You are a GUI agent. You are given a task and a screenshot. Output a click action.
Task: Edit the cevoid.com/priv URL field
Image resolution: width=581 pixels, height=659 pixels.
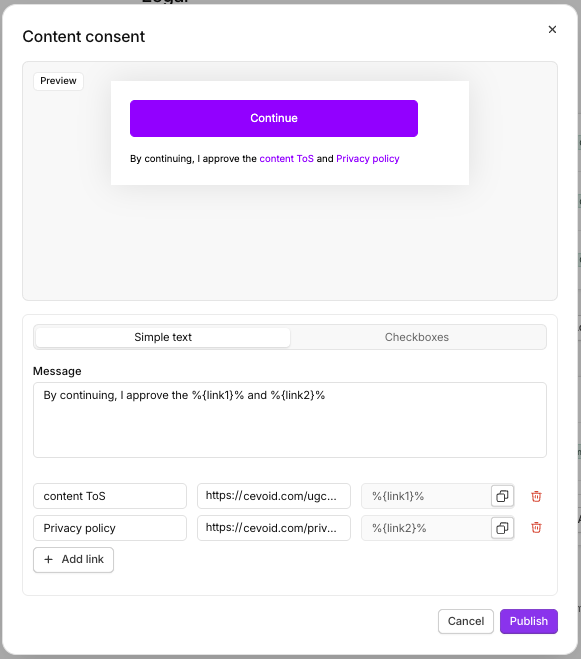coord(274,528)
